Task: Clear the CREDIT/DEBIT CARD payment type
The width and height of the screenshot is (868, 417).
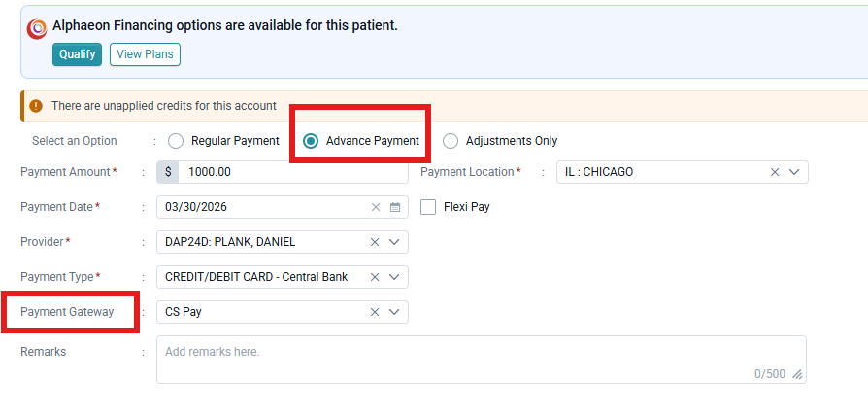Action: click(375, 277)
